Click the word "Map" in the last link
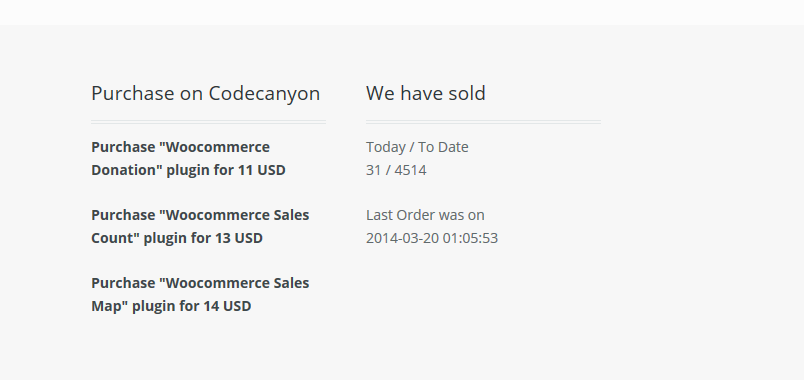 pyautogui.click(x=105, y=307)
